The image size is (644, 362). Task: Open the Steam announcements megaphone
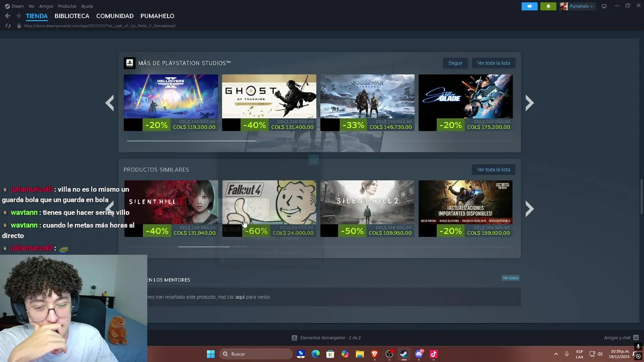pos(529,6)
